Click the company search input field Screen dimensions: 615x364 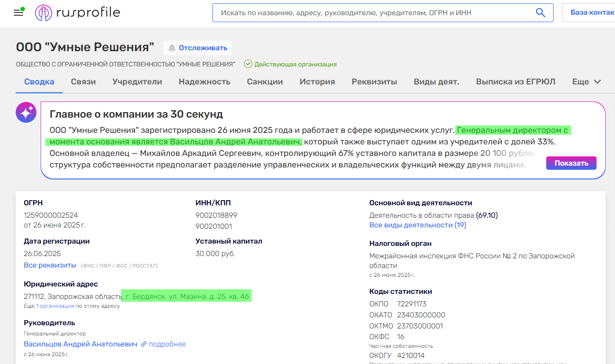[369, 12]
